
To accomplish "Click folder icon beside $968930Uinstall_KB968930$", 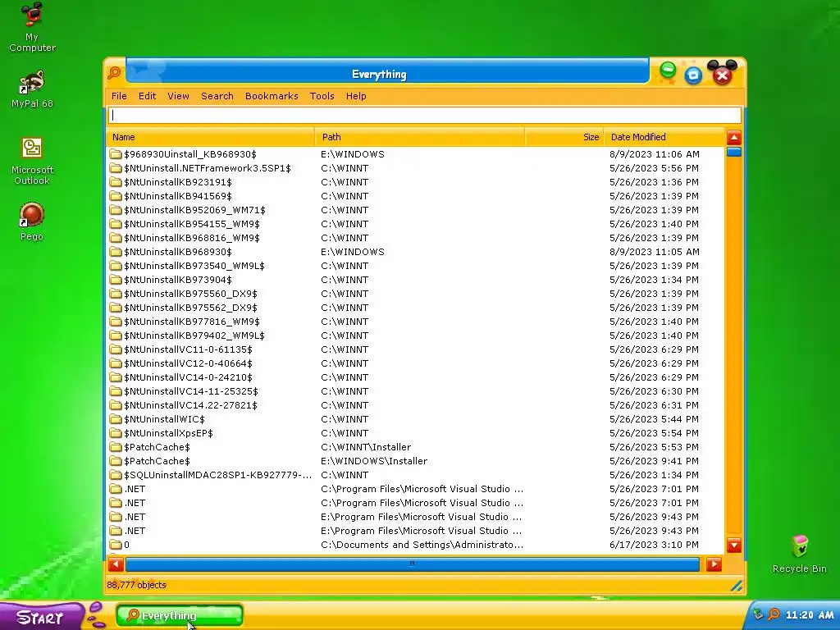I will [115, 153].
